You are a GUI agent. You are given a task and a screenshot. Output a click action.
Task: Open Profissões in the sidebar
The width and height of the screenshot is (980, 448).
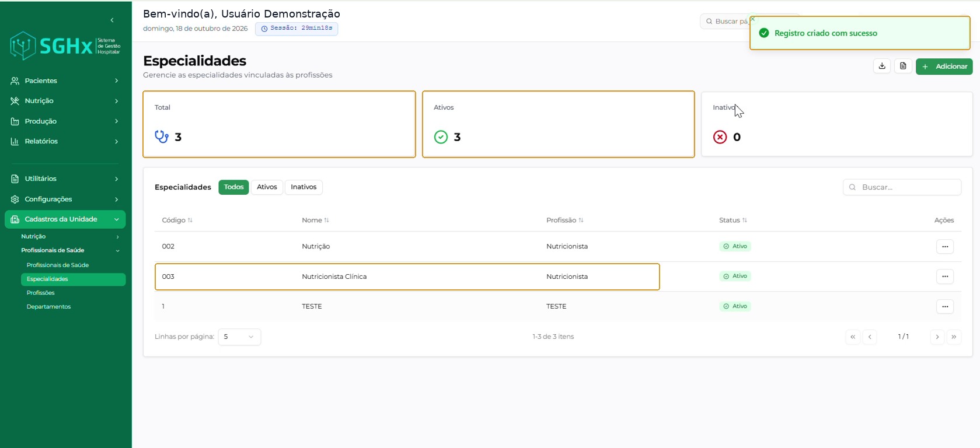point(40,293)
